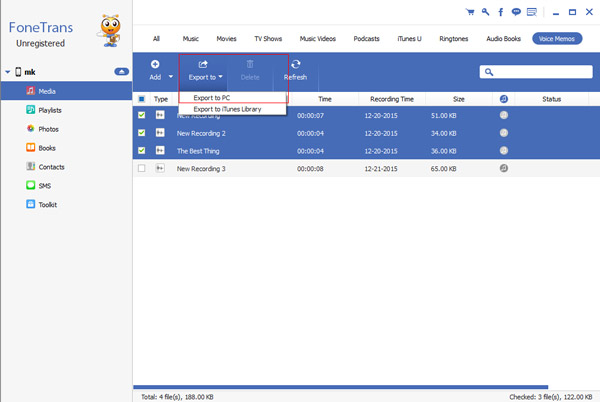This screenshot has height=402, width=600.
Task: Switch to the Movies tab
Action: pos(226,39)
